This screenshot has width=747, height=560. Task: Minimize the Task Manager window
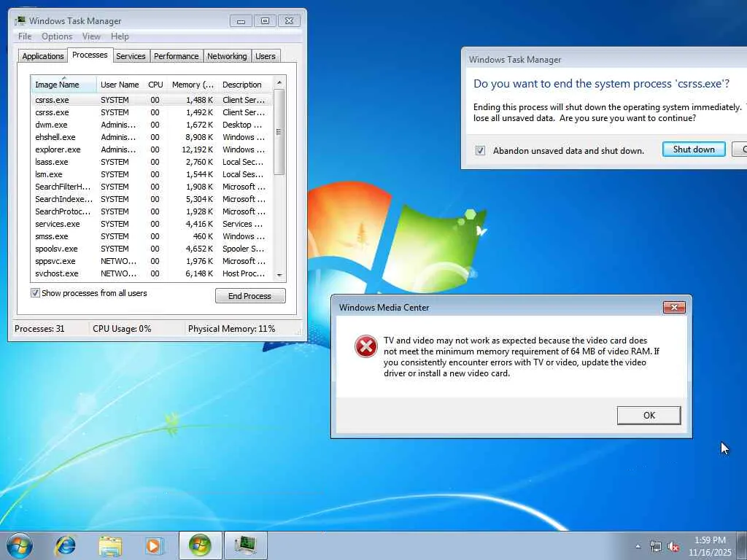point(241,21)
